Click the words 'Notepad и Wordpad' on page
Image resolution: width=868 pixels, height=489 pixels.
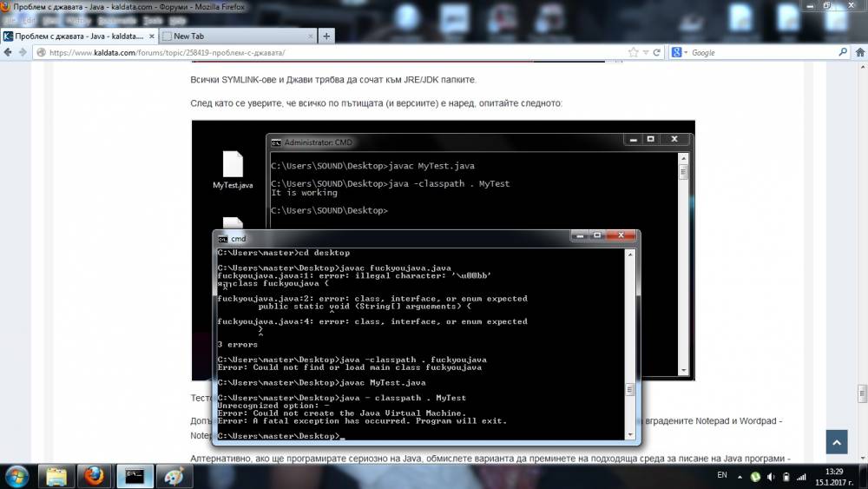point(736,421)
